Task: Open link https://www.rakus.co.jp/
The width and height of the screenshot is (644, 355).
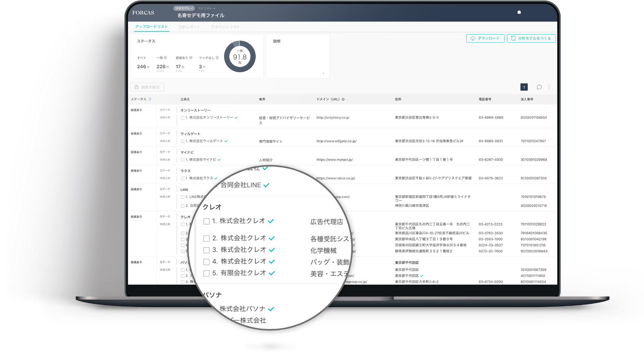Action: (x=336, y=178)
